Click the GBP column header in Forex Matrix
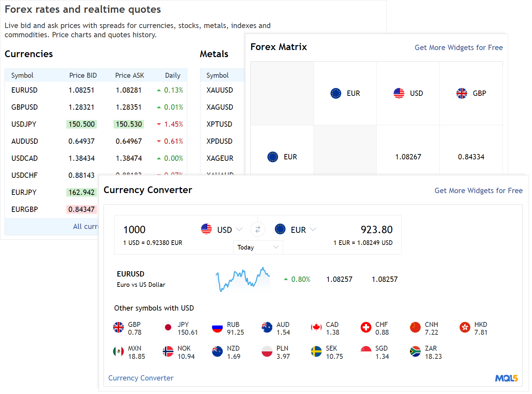The height and width of the screenshot is (394, 532). [x=471, y=93]
